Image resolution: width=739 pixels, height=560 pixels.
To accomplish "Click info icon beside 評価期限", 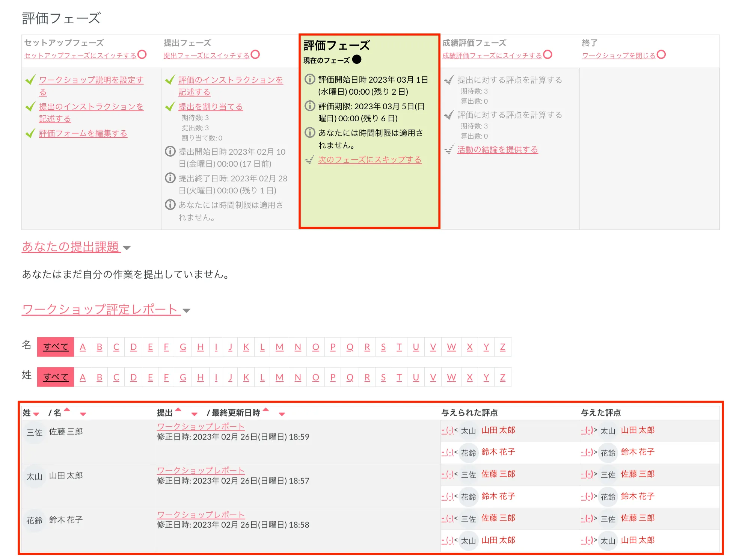I will (x=309, y=106).
